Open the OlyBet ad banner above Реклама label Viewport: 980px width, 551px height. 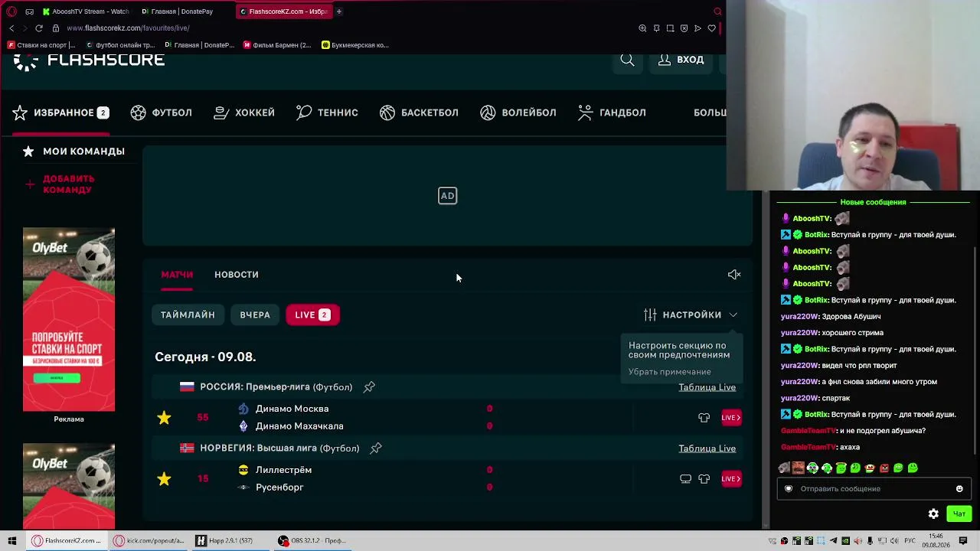69,320
